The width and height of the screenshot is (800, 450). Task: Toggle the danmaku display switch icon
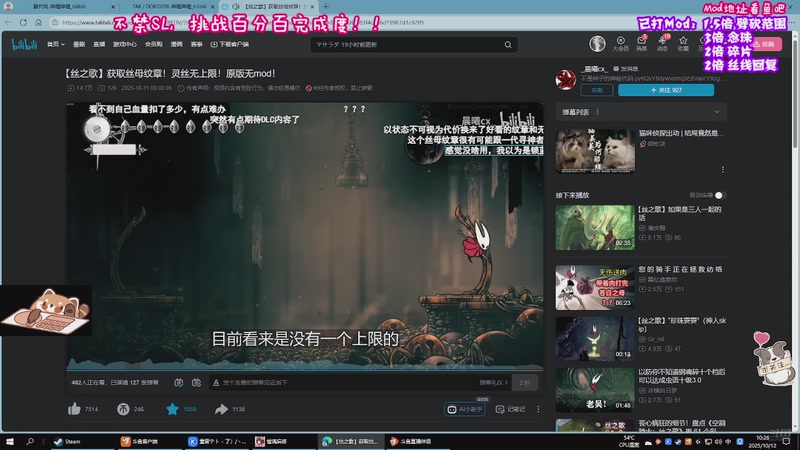pos(179,382)
